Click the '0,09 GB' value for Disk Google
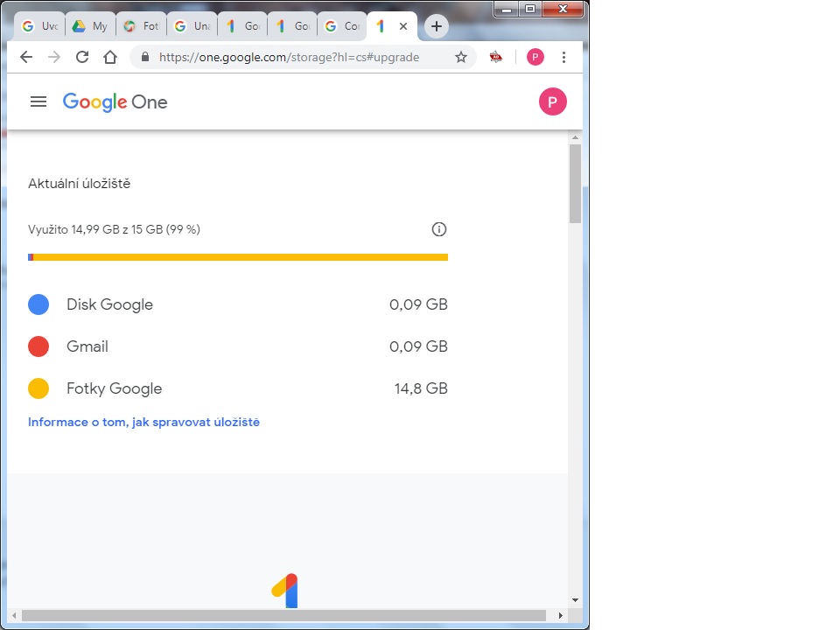 tap(418, 304)
